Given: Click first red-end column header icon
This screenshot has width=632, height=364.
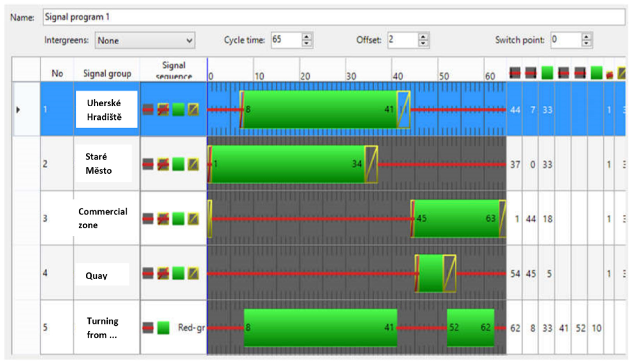Looking at the screenshot, I should tap(515, 73).
